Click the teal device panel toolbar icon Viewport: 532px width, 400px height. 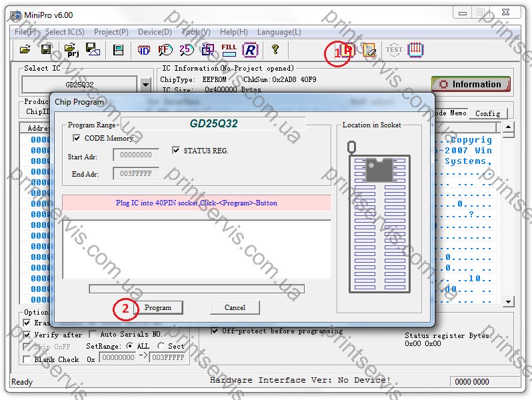(x=118, y=50)
